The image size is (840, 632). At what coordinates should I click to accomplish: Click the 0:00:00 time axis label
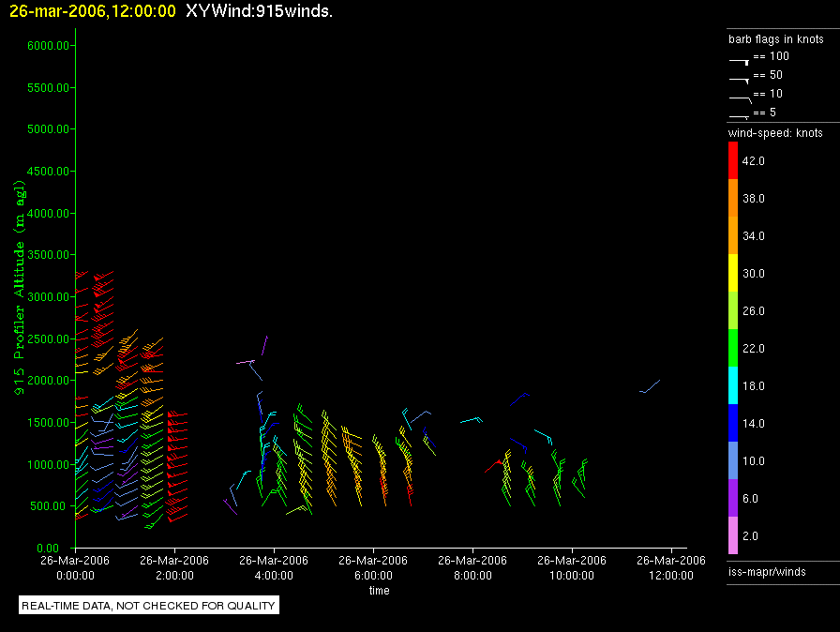(75, 575)
